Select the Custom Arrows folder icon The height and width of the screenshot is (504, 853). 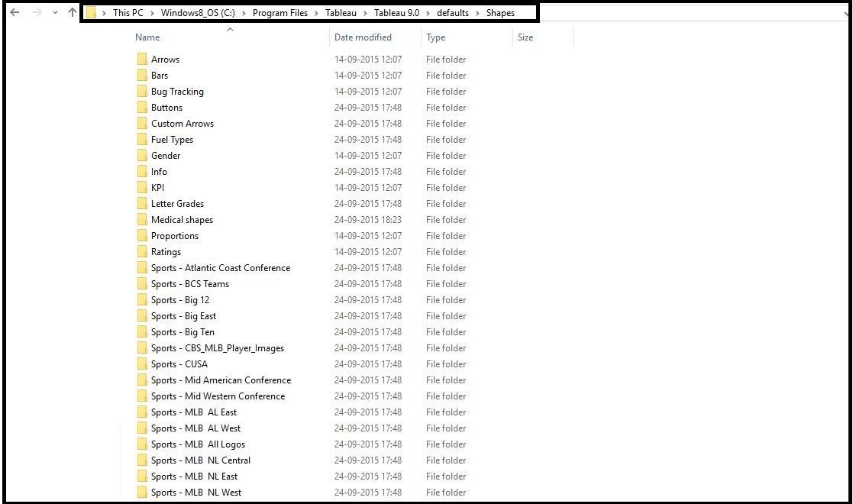click(x=142, y=124)
